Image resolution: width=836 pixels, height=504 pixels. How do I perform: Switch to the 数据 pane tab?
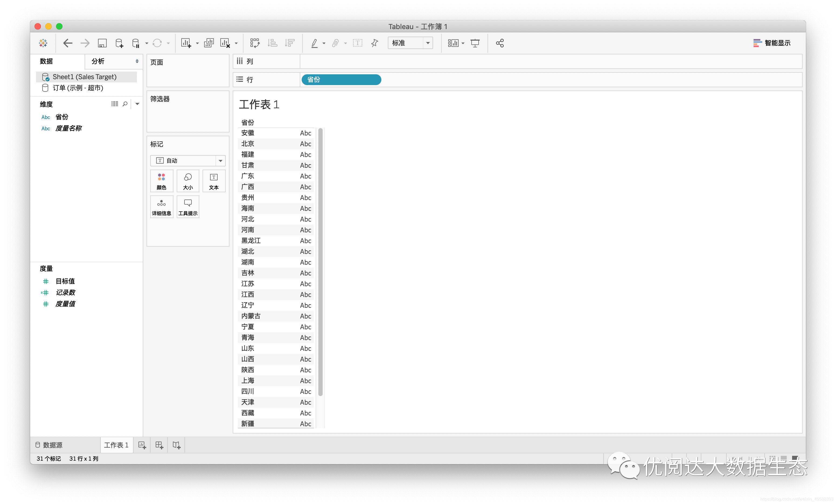click(x=47, y=61)
